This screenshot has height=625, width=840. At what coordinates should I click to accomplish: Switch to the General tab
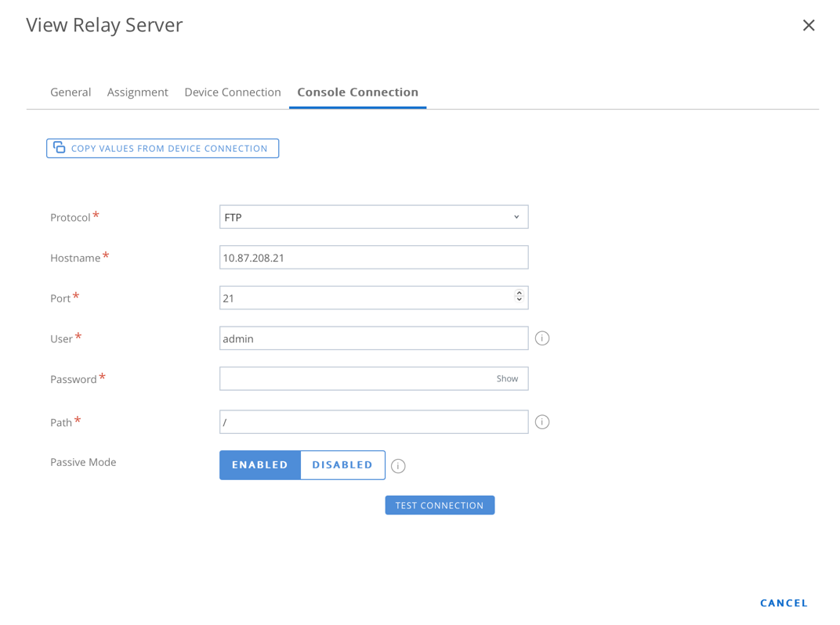(x=71, y=92)
